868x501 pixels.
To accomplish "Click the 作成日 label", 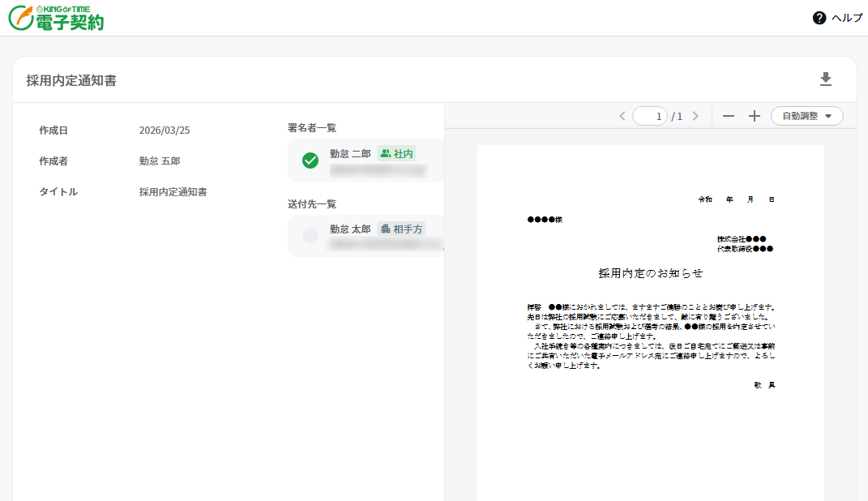I will tap(53, 131).
